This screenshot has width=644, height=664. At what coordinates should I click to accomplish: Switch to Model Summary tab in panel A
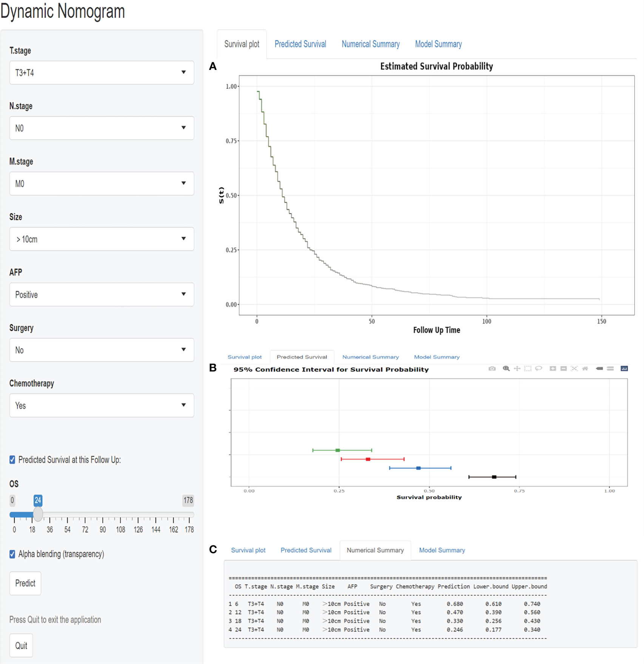[438, 44]
